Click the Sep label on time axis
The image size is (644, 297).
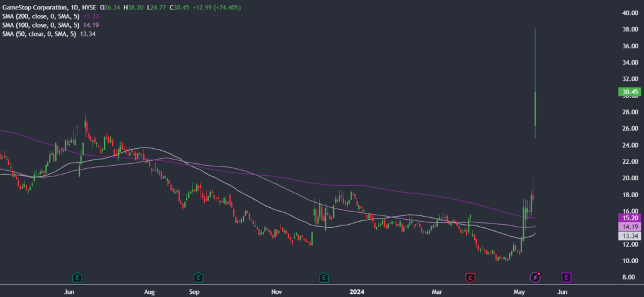194,292
